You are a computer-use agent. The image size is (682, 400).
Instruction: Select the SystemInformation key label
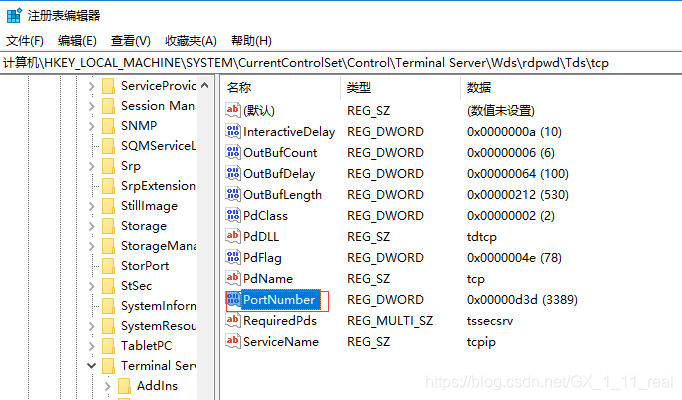coord(158,306)
